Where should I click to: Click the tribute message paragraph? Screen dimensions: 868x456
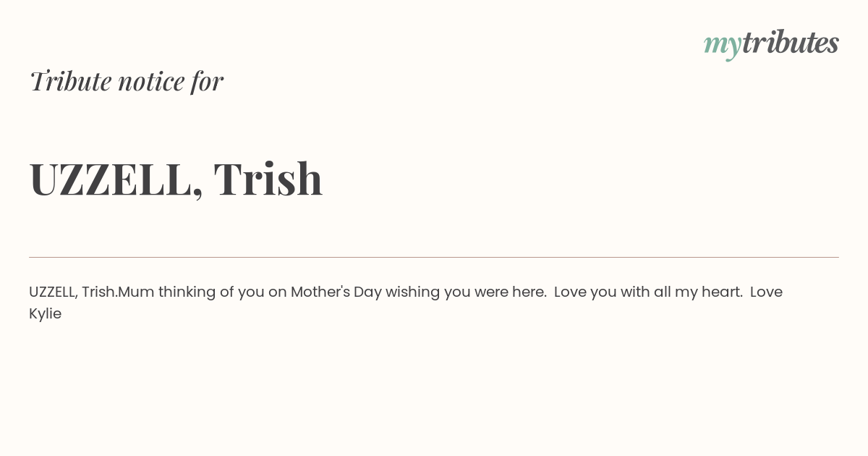406,303
